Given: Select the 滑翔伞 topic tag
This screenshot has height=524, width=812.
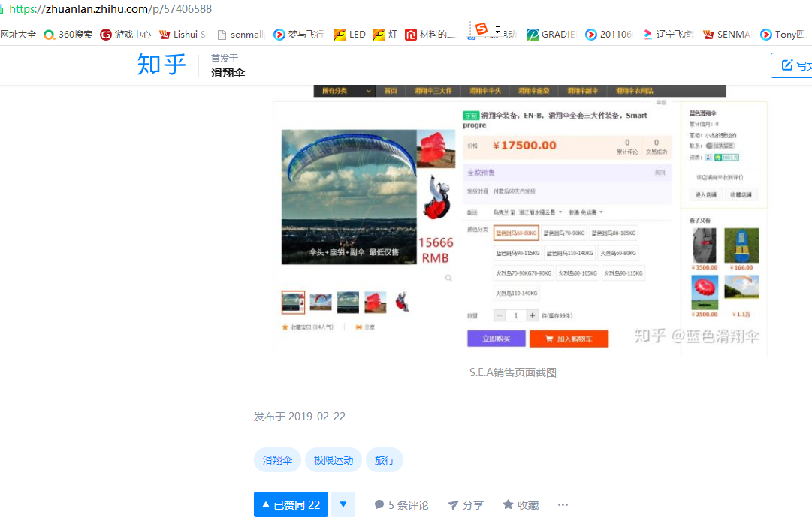Looking at the screenshot, I should point(277,459).
